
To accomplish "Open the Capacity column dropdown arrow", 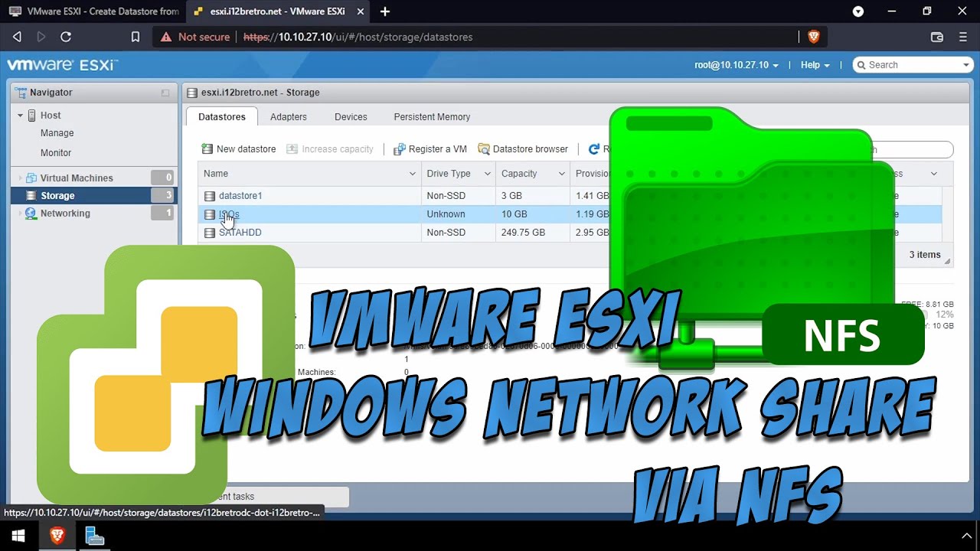I will click(561, 174).
